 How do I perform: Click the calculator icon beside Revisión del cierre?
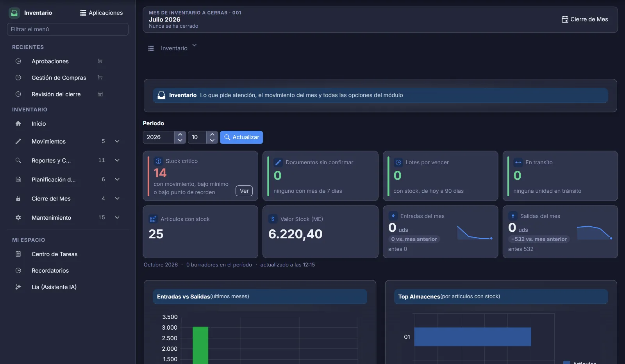click(100, 94)
